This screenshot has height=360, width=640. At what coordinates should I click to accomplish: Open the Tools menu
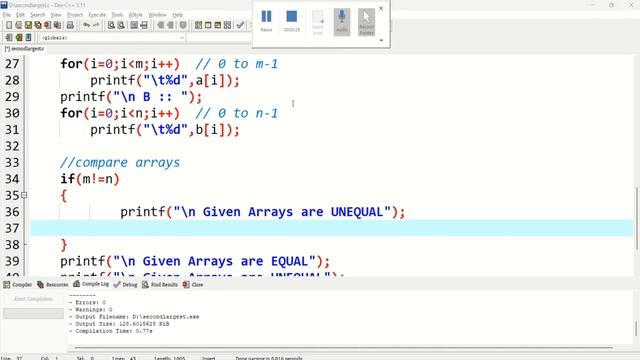tap(117, 15)
